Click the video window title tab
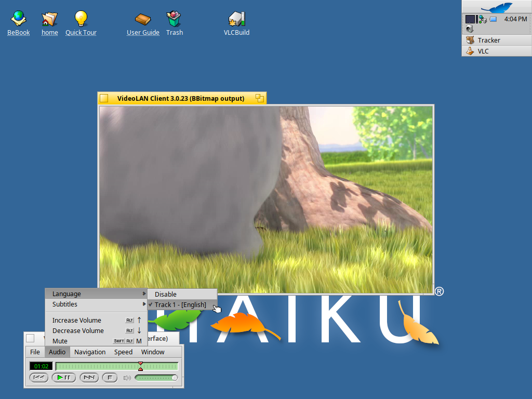The image size is (532, 399). click(x=181, y=98)
